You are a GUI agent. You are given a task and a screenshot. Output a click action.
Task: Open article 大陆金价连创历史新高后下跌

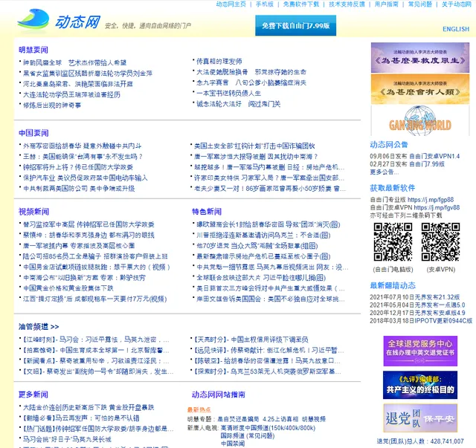click(x=89, y=407)
